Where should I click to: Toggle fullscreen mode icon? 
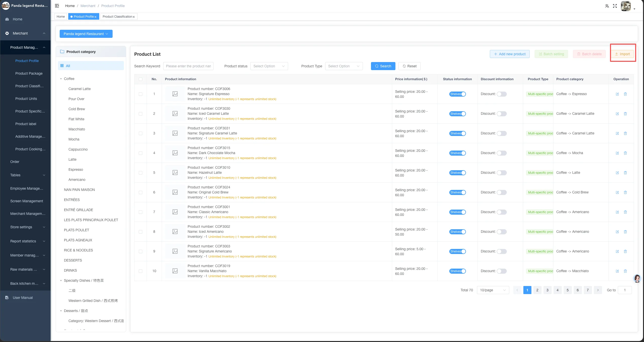pos(615,6)
